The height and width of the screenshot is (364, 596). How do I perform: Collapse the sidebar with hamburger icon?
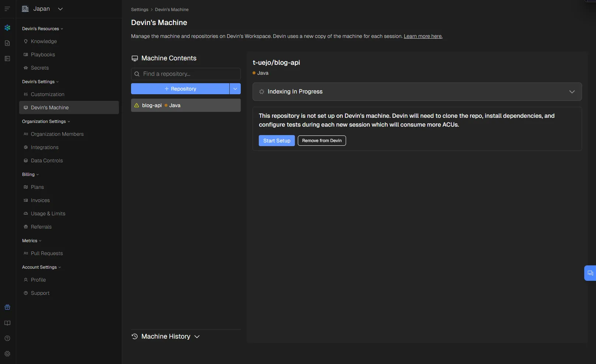(7, 9)
